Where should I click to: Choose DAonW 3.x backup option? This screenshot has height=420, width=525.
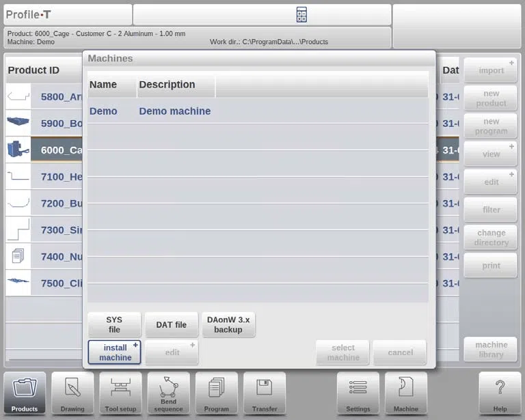228,324
